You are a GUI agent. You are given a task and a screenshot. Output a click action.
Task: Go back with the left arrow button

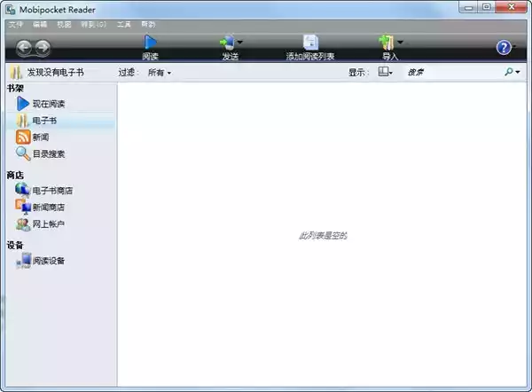(25, 48)
